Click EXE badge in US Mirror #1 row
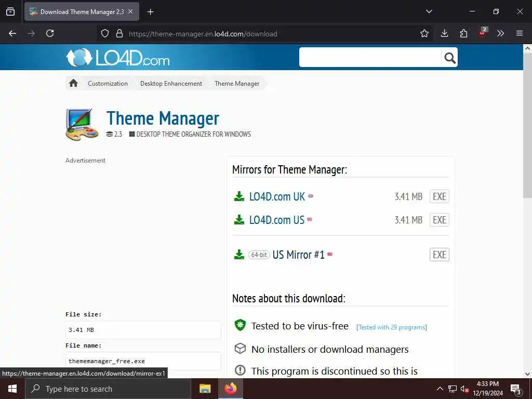Screen dimensions: 532x399 (440, 255)
